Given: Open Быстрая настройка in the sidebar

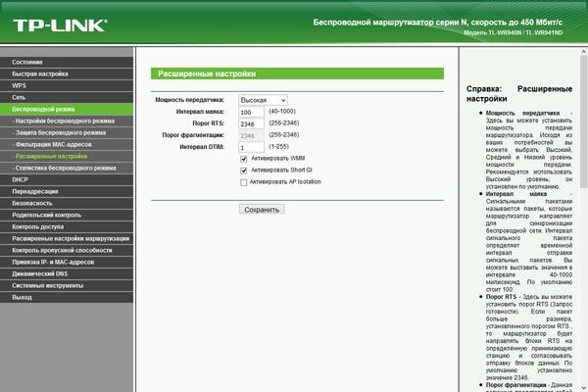Looking at the screenshot, I should tap(67, 73).
